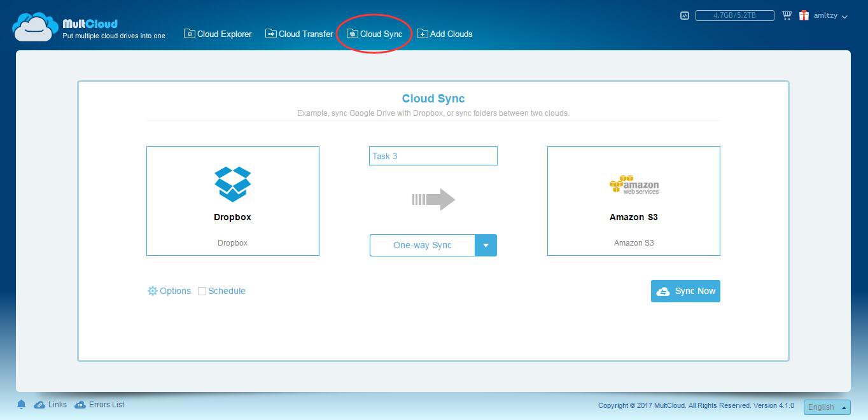
Task: Click the "Dropbox" path label under source
Action: [232, 243]
